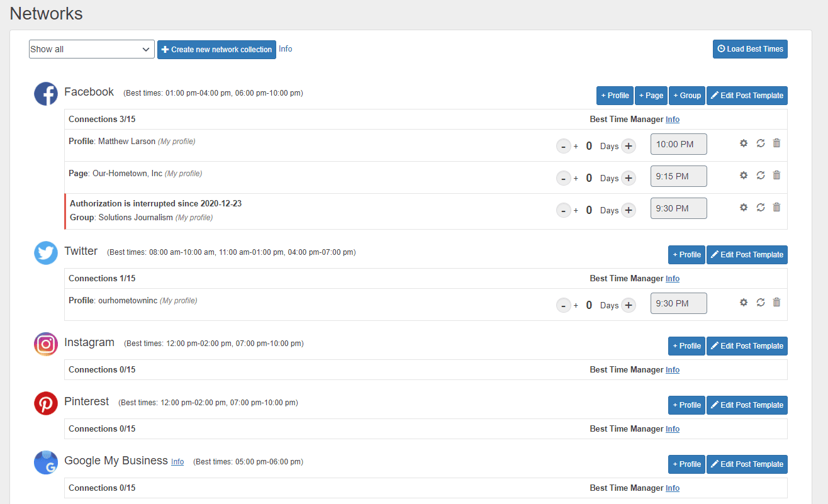This screenshot has height=504, width=828.
Task: Select the ourhometowninc profile name
Action: tap(128, 301)
